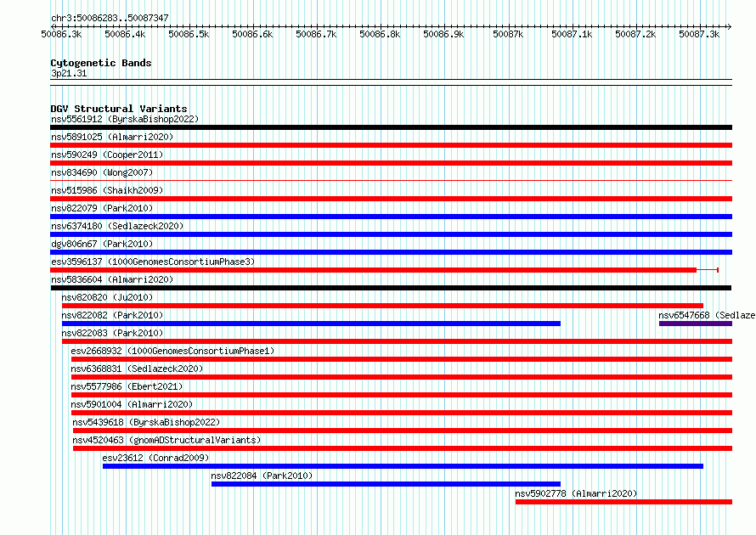The width and height of the screenshot is (756, 535).
Task: Click the 50086.4k ruler tick label
Action: click(125, 34)
